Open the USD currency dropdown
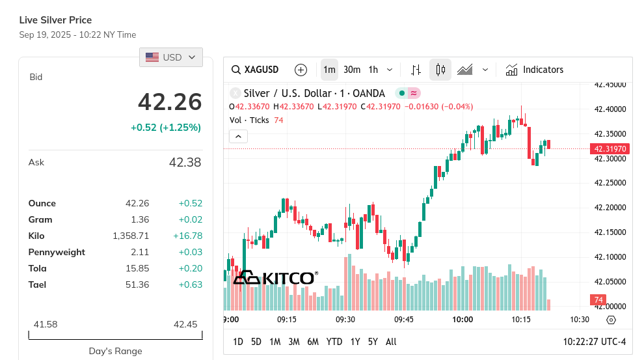 (x=171, y=57)
